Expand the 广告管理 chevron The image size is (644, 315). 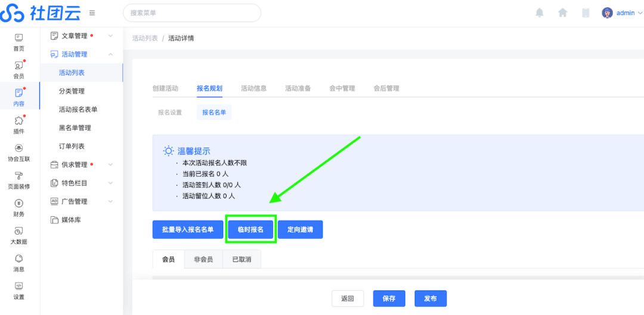pyautogui.click(x=110, y=201)
